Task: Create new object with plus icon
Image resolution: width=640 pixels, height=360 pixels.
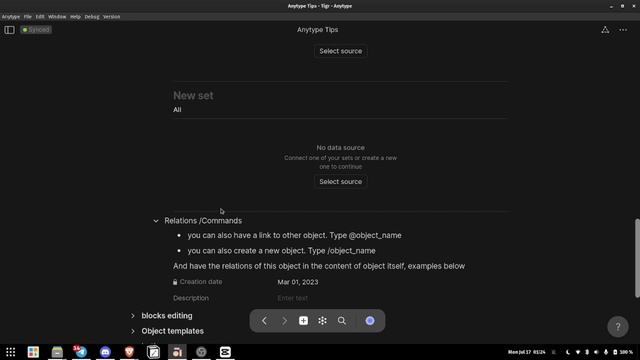Action: [x=303, y=321]
